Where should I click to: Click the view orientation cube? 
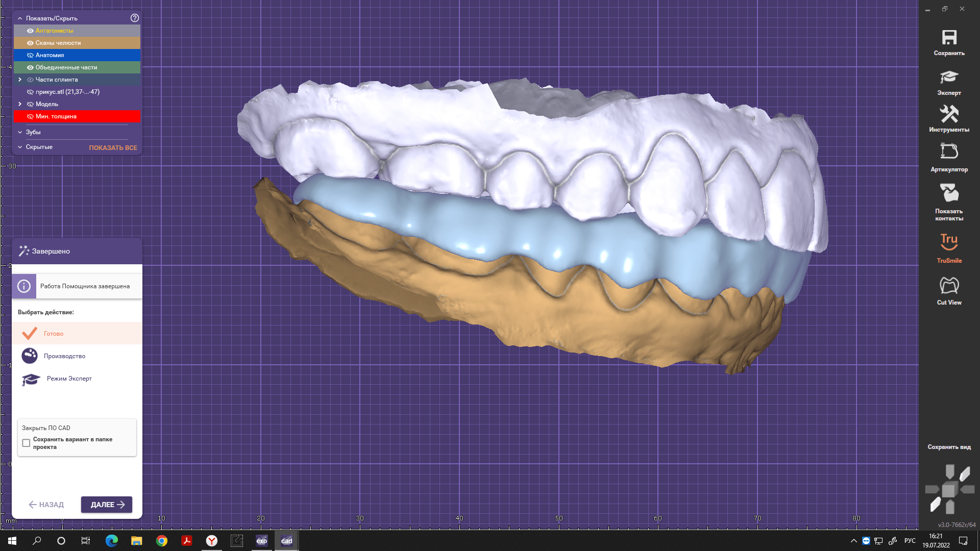(949, 490)
